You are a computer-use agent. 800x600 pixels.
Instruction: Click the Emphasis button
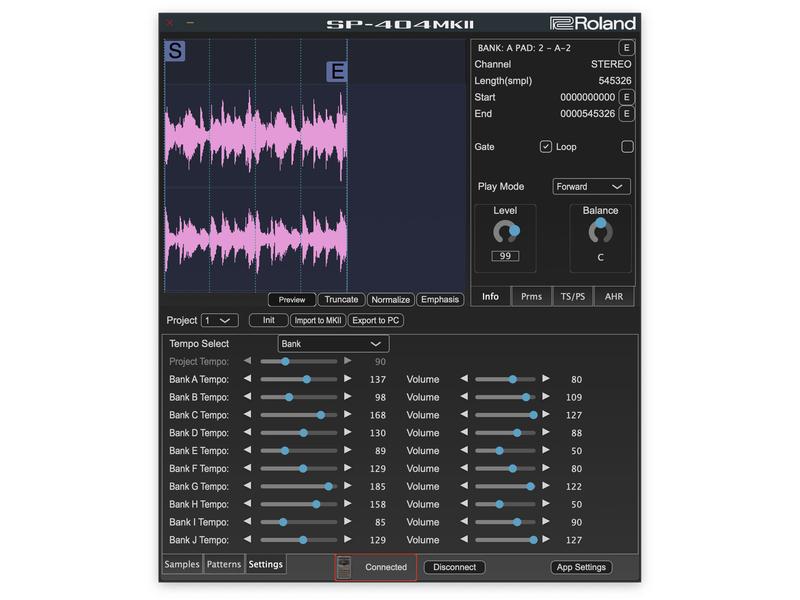tap(440, 300)
